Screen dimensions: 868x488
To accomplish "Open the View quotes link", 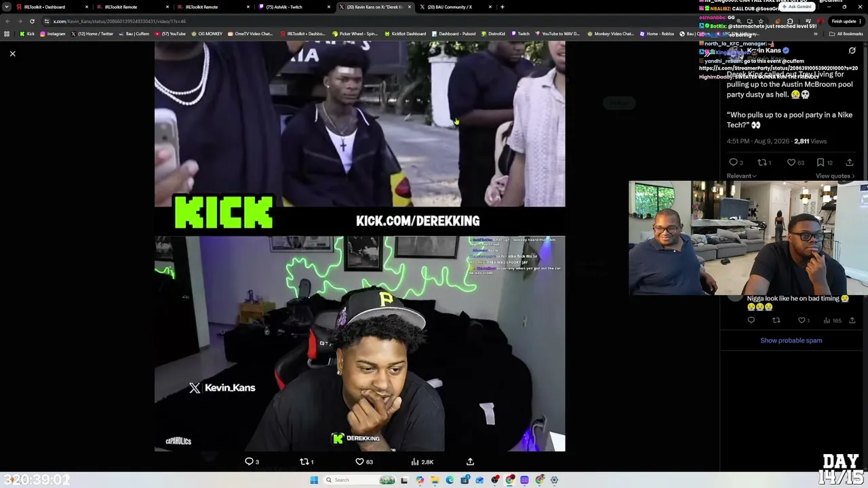I will click(x=835, y=176).
